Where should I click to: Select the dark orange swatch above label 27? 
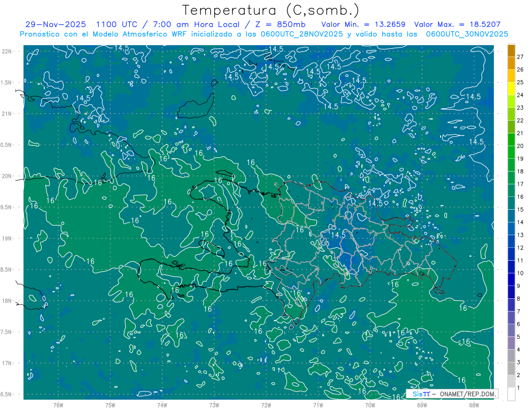(511, 51)
